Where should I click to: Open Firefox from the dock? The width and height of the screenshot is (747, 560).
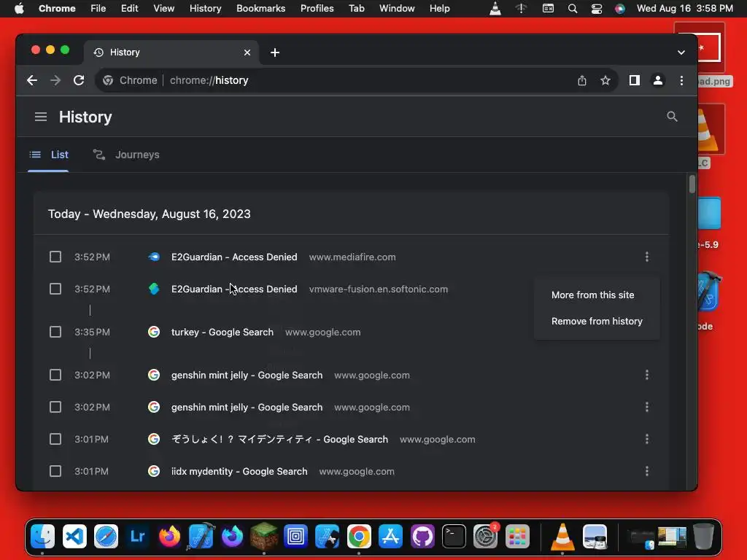[x=169, y=537]
